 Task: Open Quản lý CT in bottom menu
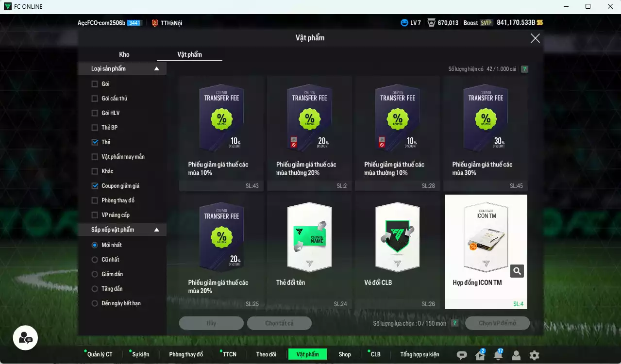tap(100, 354)
